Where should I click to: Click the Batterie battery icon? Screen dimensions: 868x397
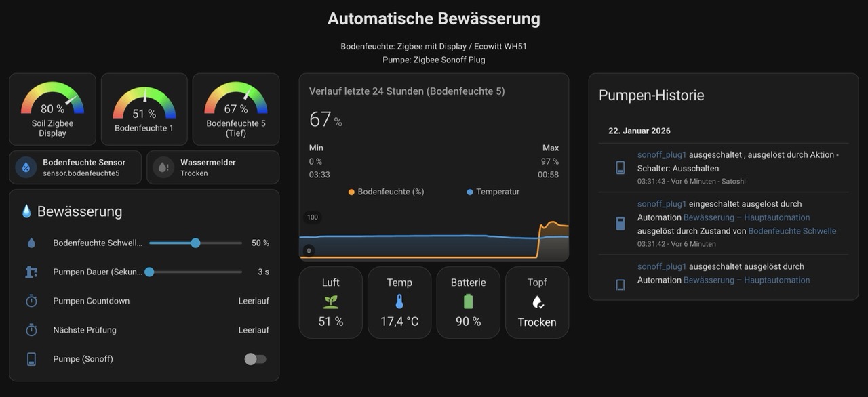coord(468,302)
